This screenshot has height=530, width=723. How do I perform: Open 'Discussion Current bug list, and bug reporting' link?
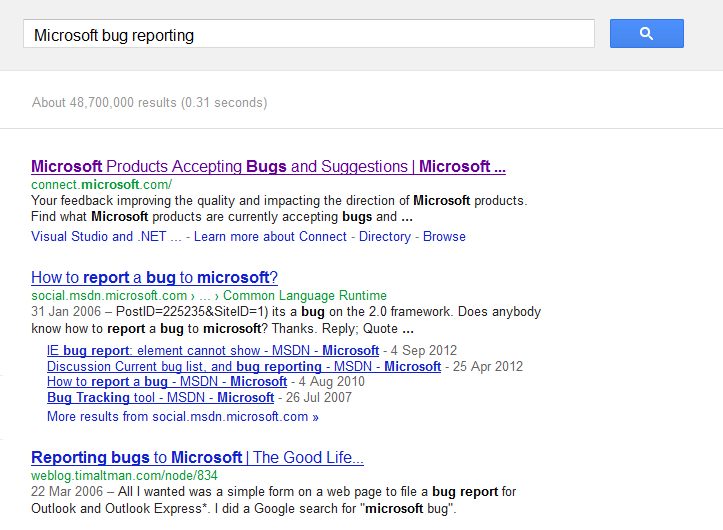point(244,367)
